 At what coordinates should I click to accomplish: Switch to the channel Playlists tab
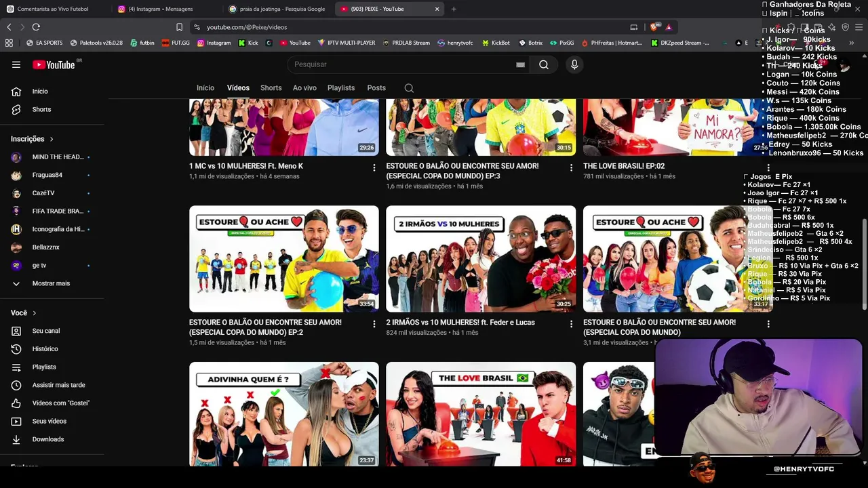[x=341, y=88]
